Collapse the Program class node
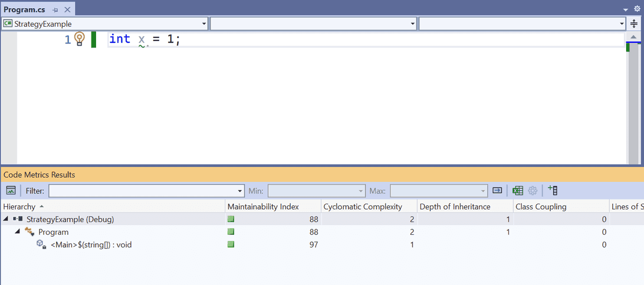This screenshot has height=285, width=644. (x=17, y=232)
